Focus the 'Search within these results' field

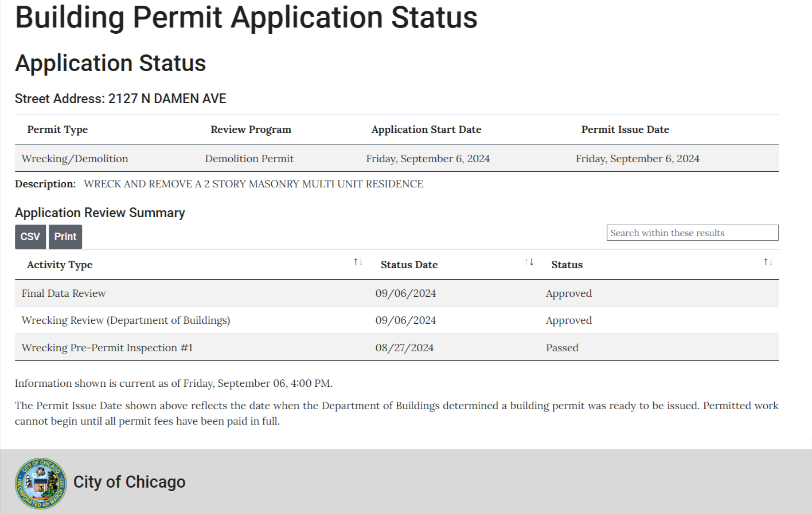692,233
